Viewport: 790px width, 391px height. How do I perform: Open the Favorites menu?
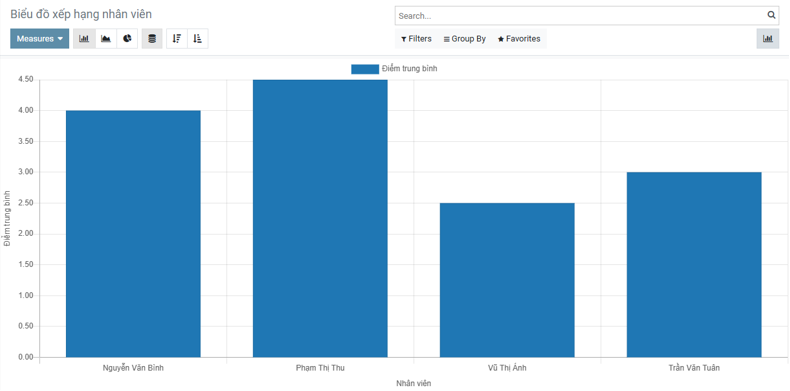519,39
